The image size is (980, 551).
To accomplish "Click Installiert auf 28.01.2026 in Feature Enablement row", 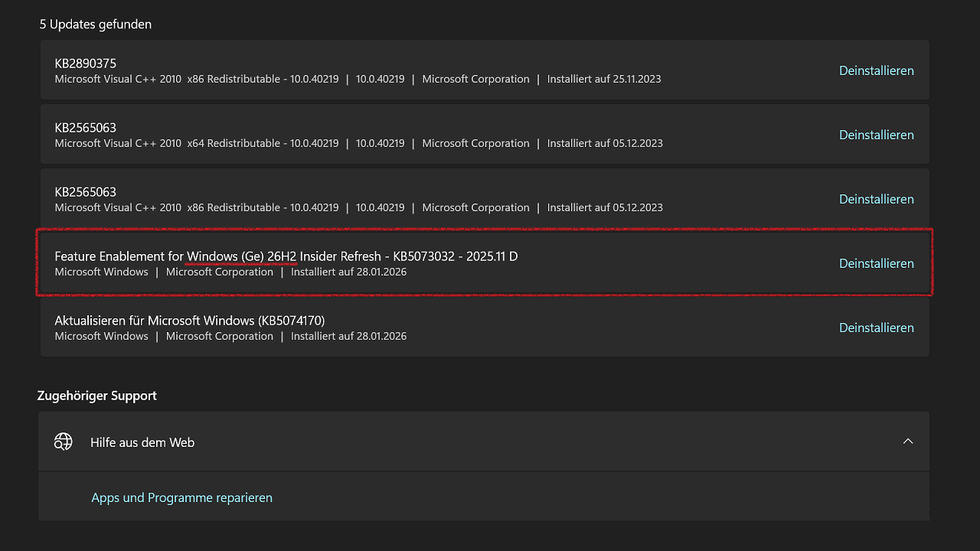I will tap(348, 272).
